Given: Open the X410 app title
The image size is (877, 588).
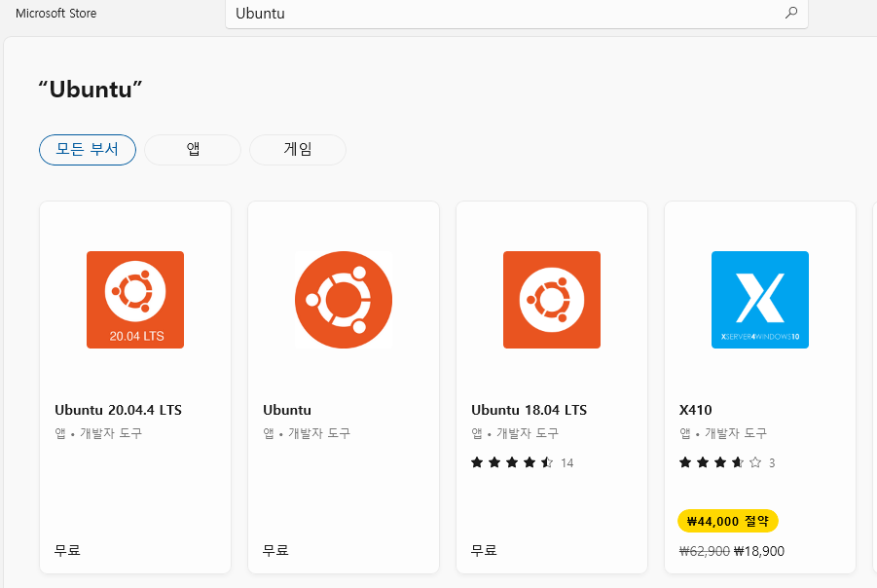Looking at the screenshot, I should (695, 410).
